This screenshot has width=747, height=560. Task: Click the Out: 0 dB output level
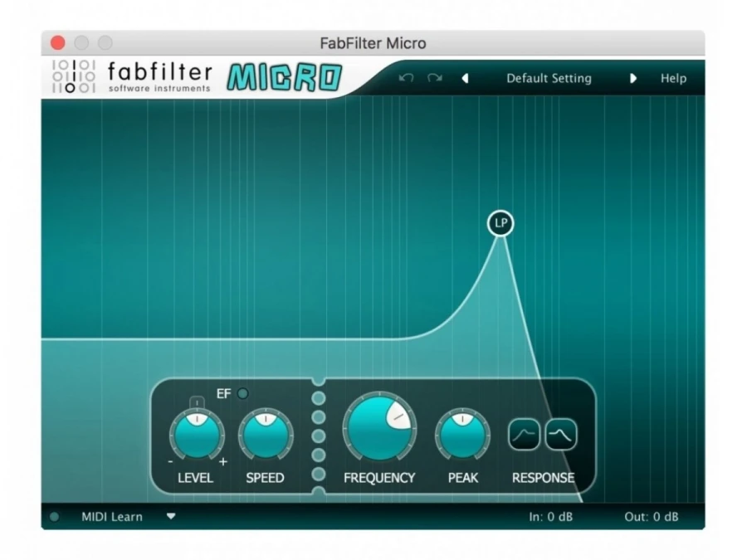click(x=652, y=517)
